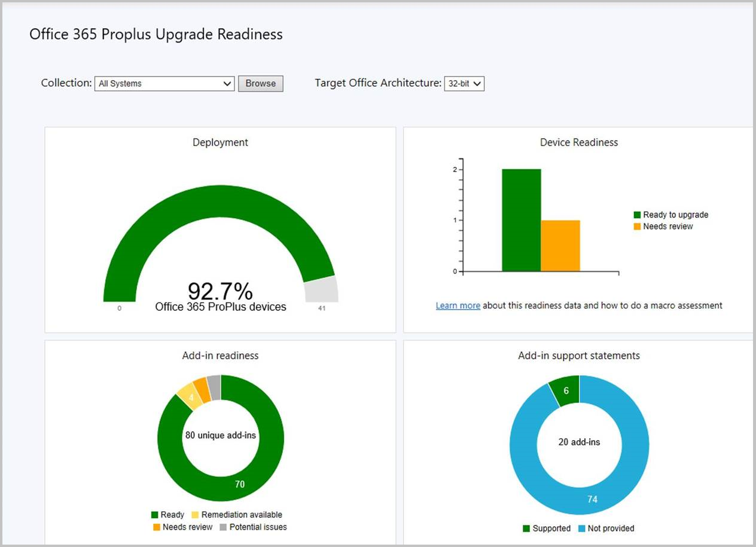Click the gauge maximum value 41
756x547 pixels.
[322, 309]
